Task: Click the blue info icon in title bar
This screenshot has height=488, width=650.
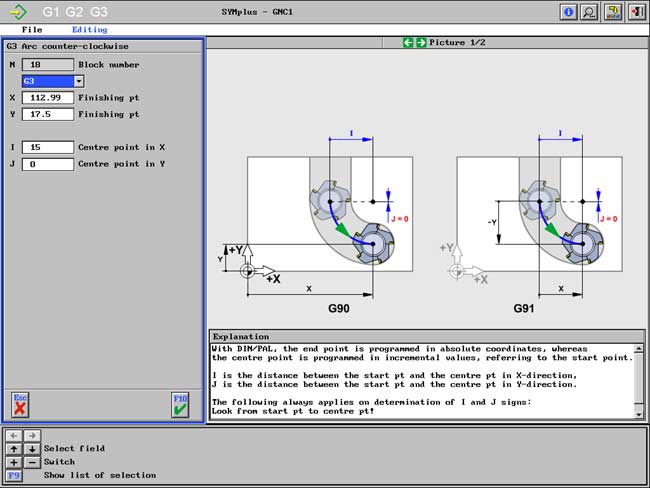Action: pos(569,12)
